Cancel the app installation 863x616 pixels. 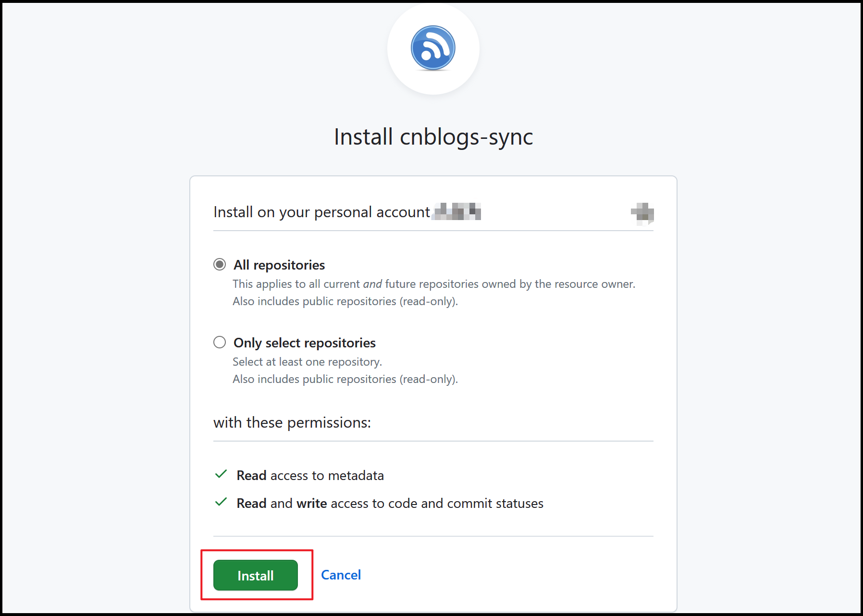(341, 575)
